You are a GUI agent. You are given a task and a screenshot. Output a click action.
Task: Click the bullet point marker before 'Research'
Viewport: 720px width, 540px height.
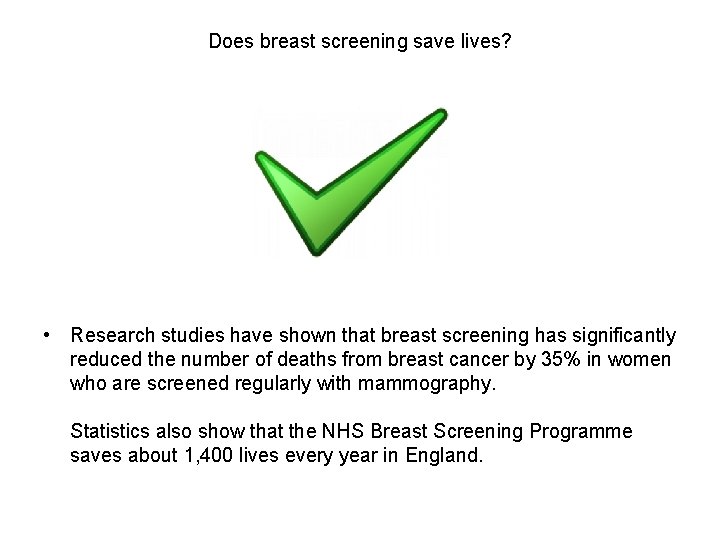click(47, 335)
